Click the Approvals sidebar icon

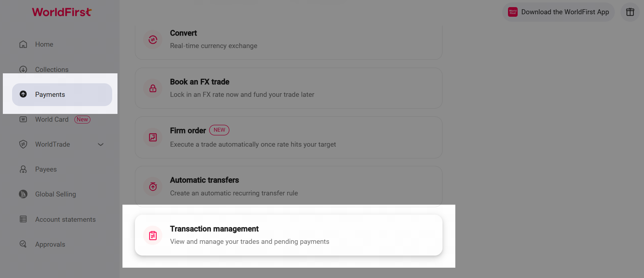(x=23, y=244)
